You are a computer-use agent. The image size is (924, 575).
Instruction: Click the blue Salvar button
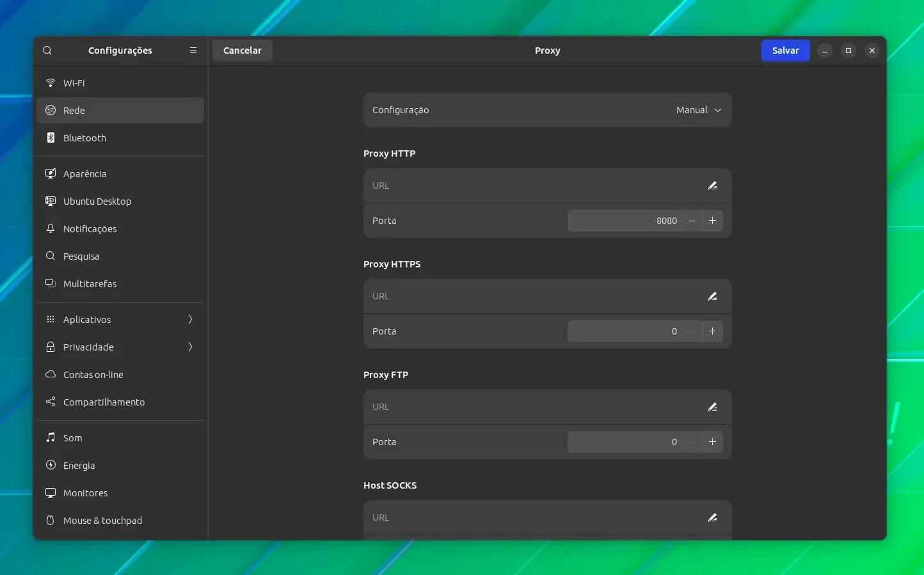click(x=785, y=51)
